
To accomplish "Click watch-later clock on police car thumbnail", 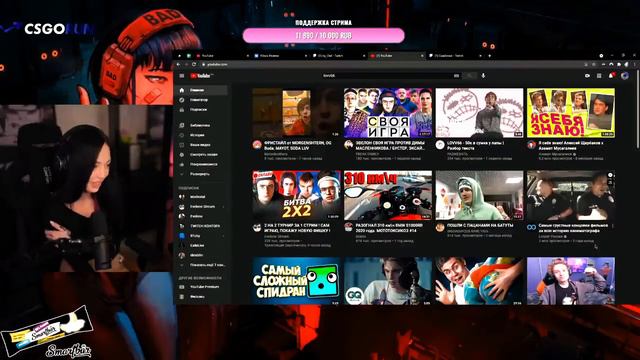I will pyautogui.click(x=610, y=175).
